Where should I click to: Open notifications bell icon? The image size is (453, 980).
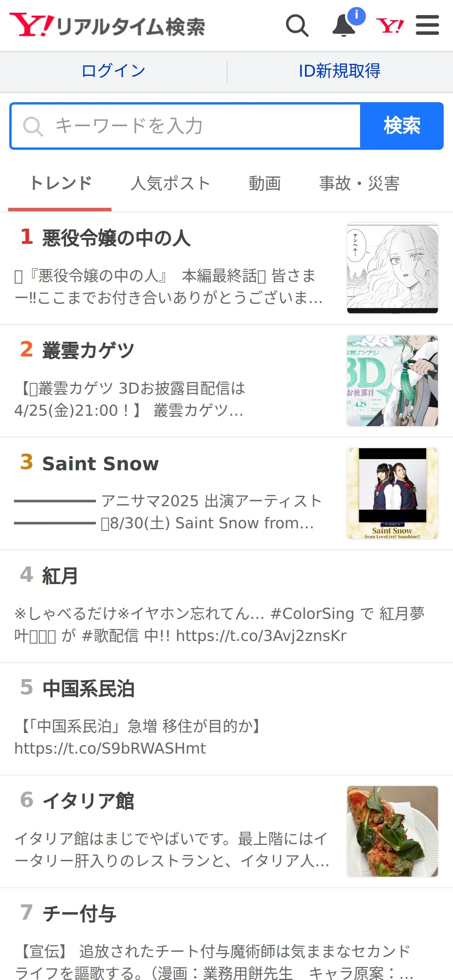point(344,26)
